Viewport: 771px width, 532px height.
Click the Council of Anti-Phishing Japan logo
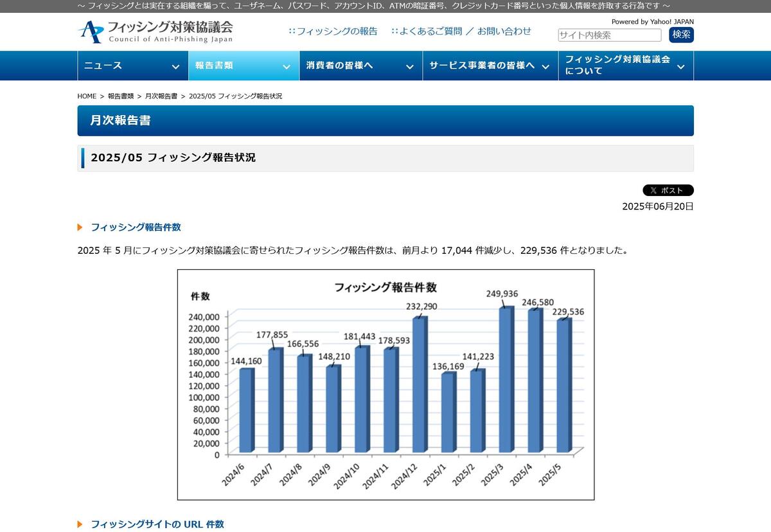click(155, 31)
